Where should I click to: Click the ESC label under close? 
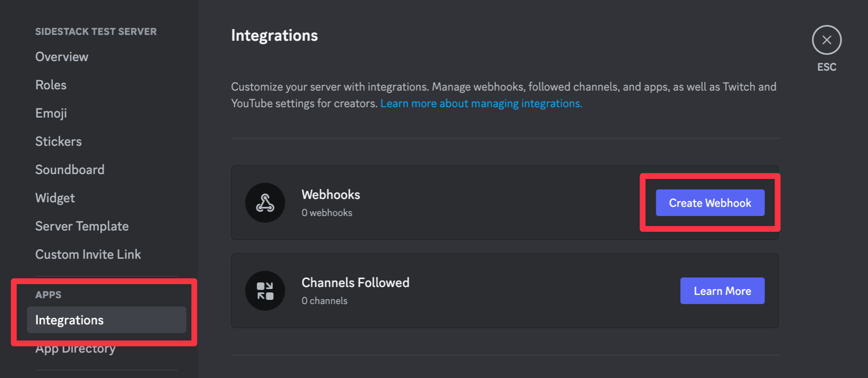coord(827,67)
